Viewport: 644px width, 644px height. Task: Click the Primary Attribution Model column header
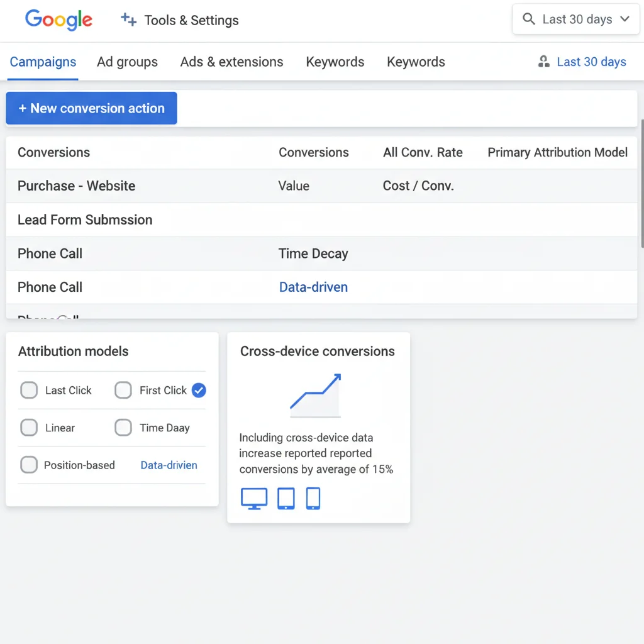click(x=557, y=152)
